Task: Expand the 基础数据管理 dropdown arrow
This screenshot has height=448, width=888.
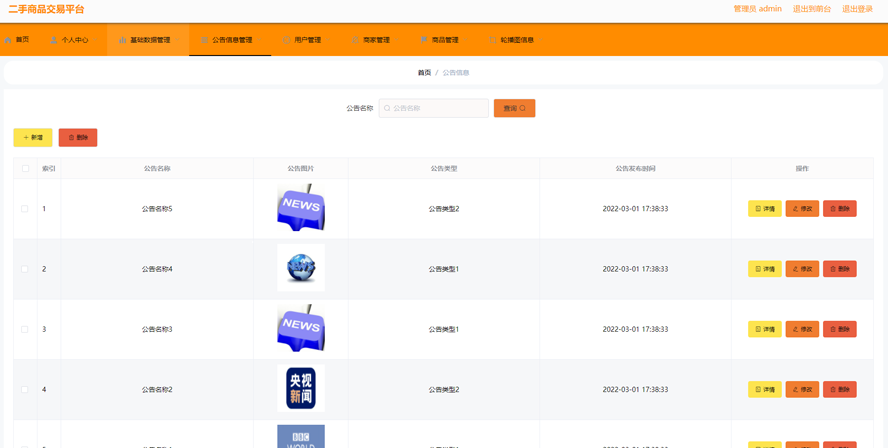Action: click(x=177, y=40)
